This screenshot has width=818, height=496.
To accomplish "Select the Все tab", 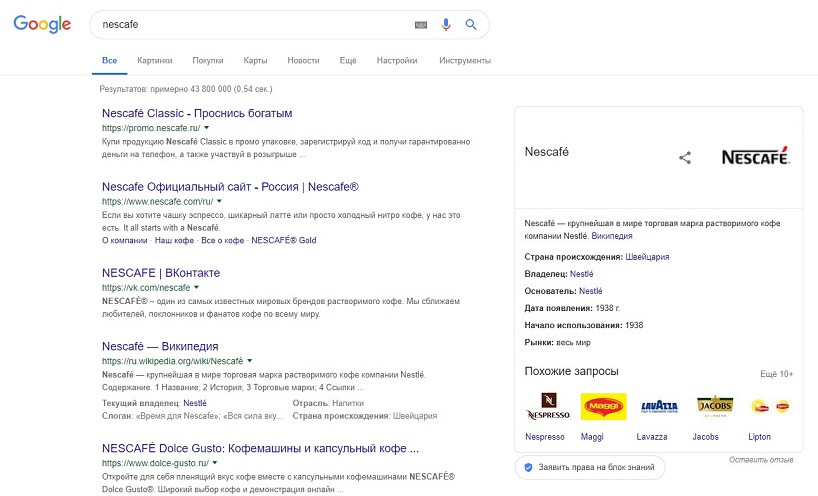I will [x=110, y=61].
